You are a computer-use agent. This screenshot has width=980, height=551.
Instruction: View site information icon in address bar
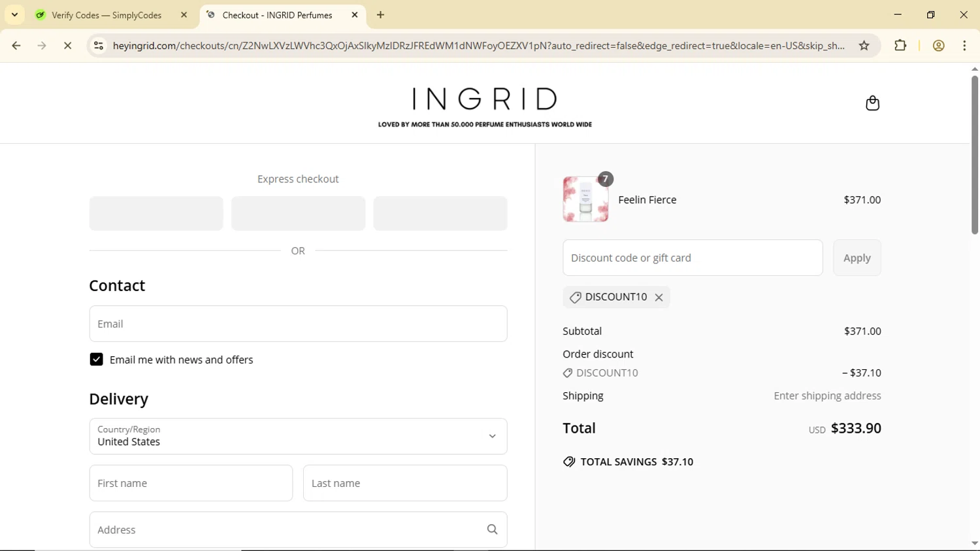coord(99,46)
